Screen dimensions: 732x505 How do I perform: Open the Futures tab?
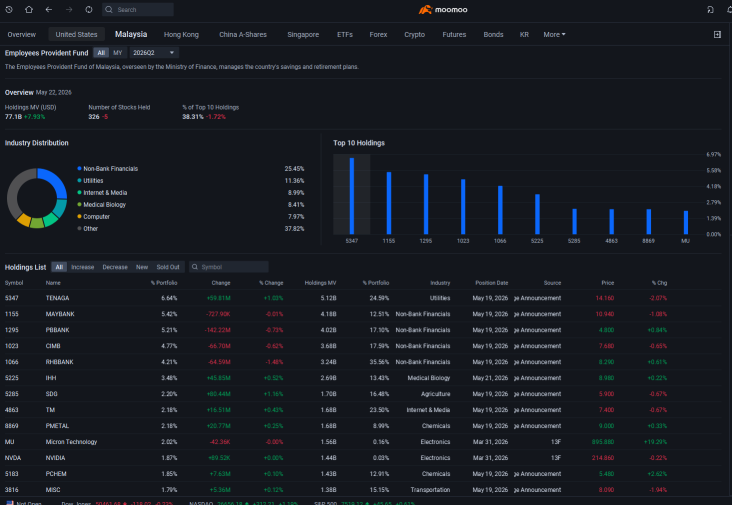pyautogui.click(x=454, y=35)
